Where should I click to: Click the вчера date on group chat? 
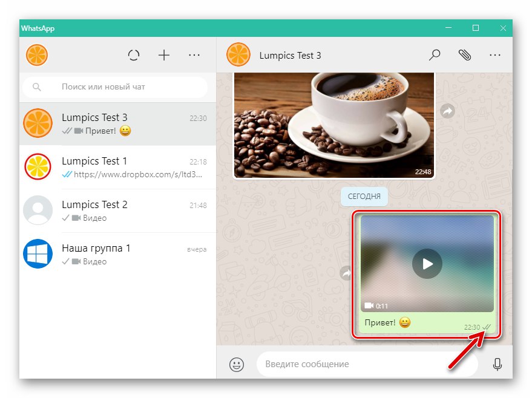tap(197, 250)
